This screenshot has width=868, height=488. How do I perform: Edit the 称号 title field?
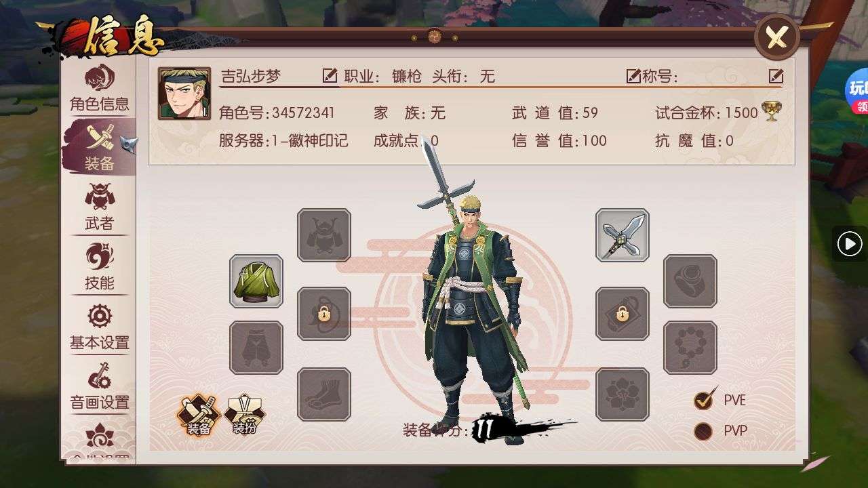pyautogui.click(x=776, y=76)
